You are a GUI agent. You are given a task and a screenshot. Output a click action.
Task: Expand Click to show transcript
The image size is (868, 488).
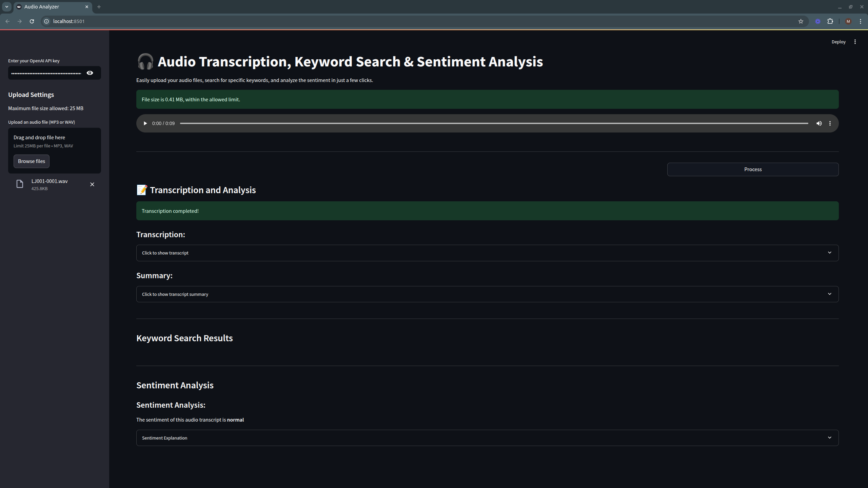[x=487, y=253]
